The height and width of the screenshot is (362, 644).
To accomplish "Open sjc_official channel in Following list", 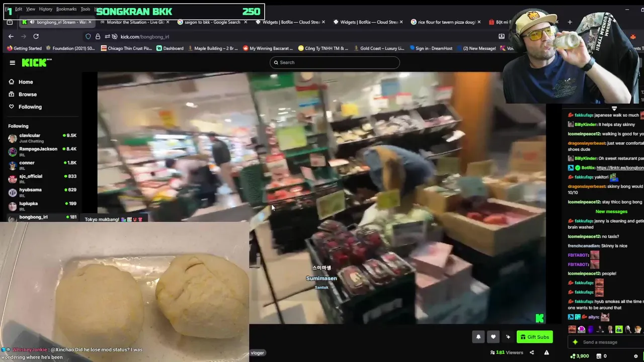I will click(42, 178).
